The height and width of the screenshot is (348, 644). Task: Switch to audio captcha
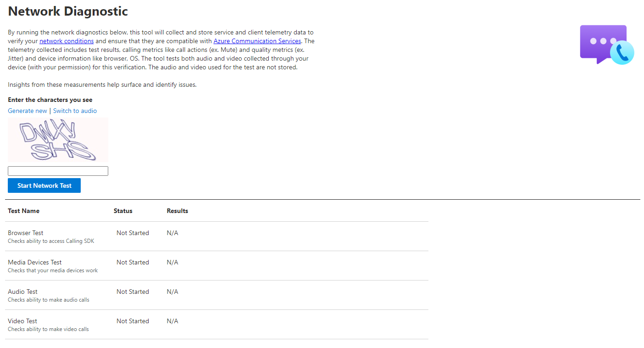[x=75, y=111]
